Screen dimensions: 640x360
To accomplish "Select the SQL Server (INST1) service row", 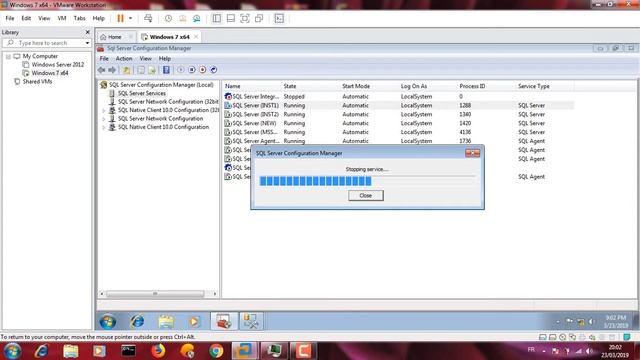I will coord(398,106).
